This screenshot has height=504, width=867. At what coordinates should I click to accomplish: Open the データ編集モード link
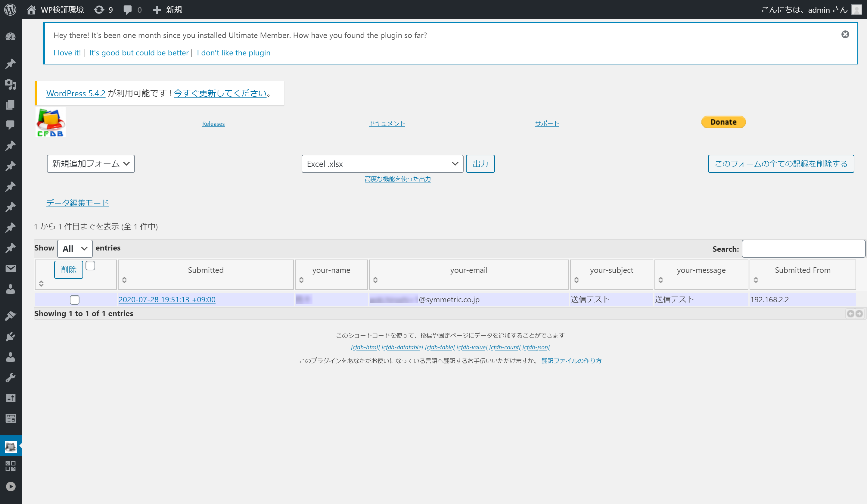(77, 203)
